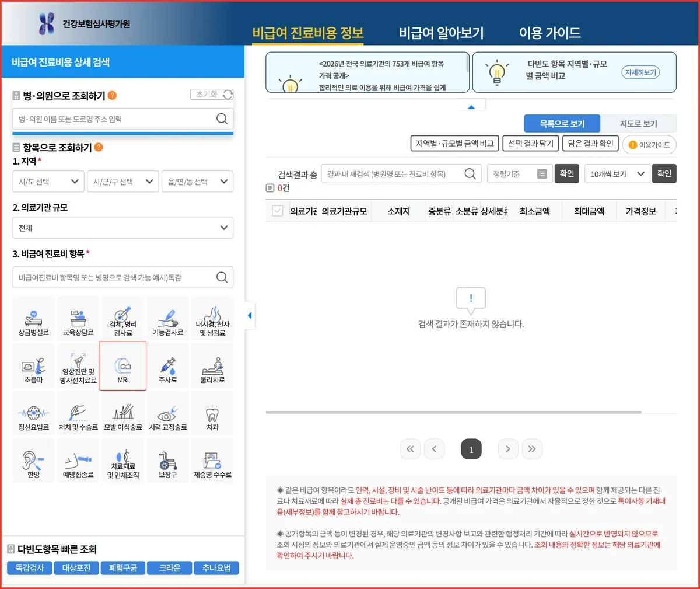Pick the 물리치료 category icon

(x=212, y=366)
